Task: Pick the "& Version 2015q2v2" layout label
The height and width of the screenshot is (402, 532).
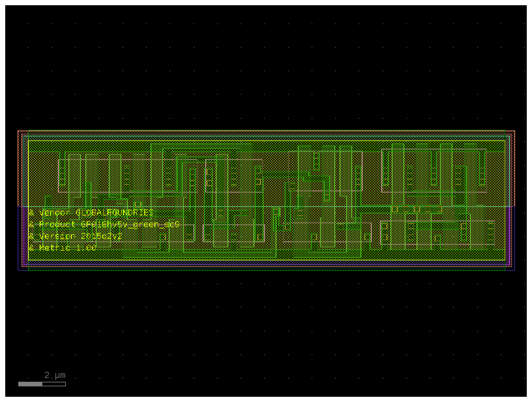Action: point(75,236)
